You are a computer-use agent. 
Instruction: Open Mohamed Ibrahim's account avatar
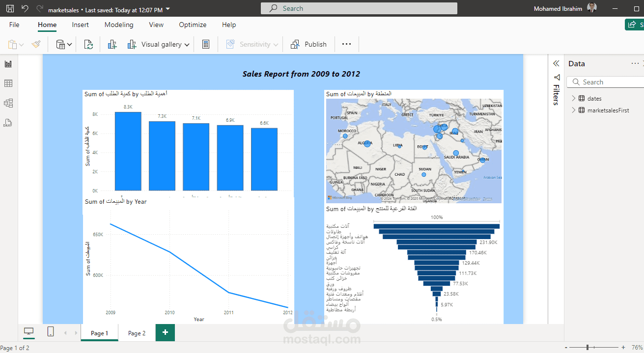(592, 8)
